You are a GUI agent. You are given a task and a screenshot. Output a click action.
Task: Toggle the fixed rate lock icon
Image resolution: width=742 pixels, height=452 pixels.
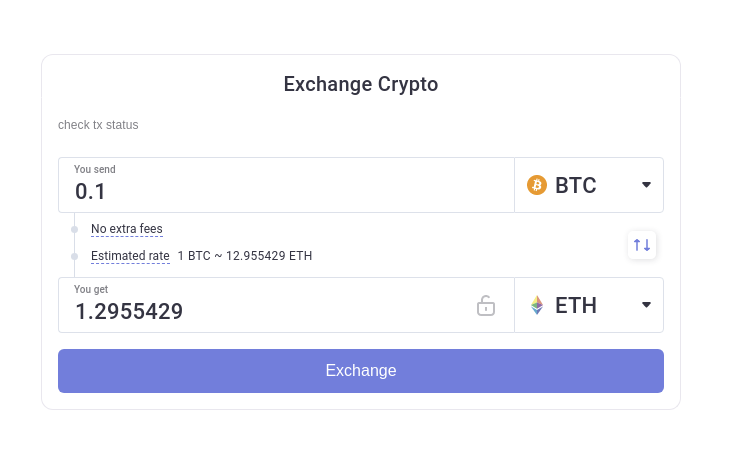tap(485, 305)
